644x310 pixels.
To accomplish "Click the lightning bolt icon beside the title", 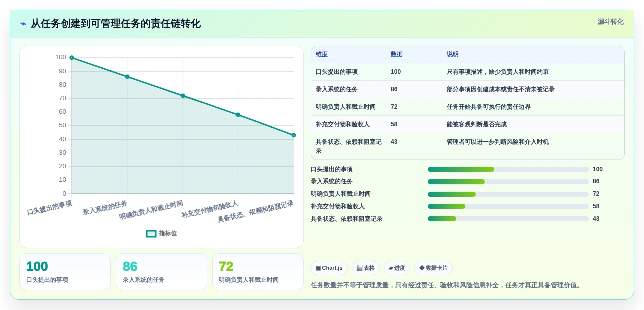I will tap(23, 24).
